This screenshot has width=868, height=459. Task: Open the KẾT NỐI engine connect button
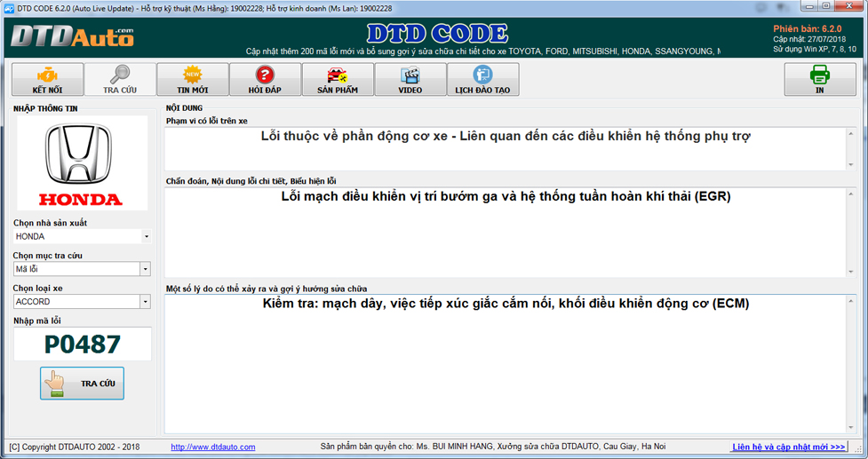pyautogui.click(x=48, y=80)
